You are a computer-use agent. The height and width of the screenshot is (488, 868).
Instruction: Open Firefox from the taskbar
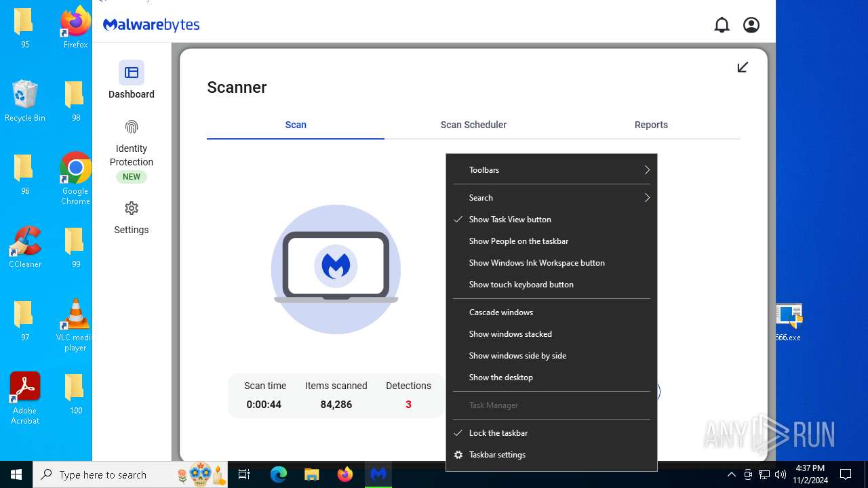(x=345, y=474)
